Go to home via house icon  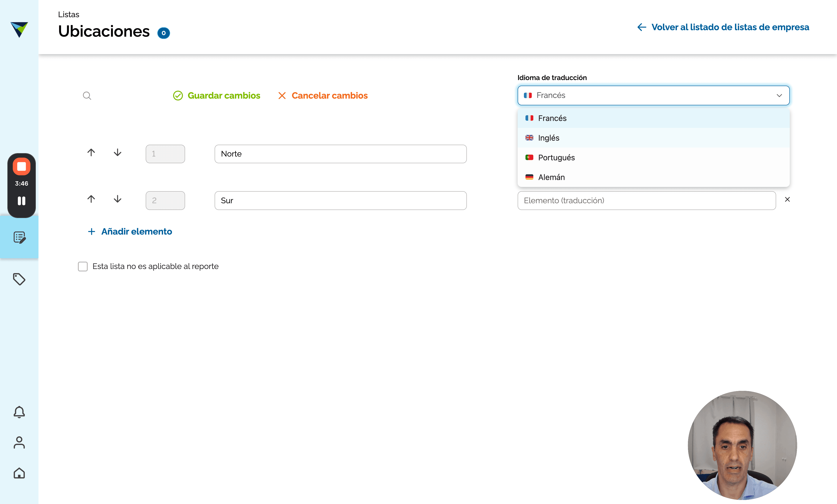[x=19, y=473]
